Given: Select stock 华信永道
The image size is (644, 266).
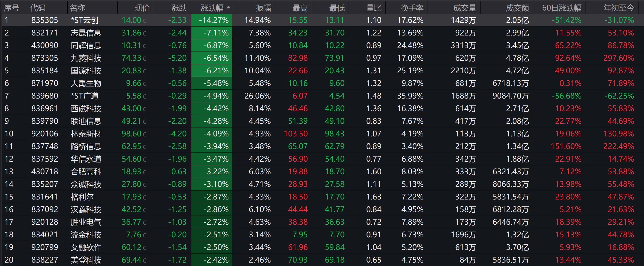Looking at the screenshot, I should (86, 159).
